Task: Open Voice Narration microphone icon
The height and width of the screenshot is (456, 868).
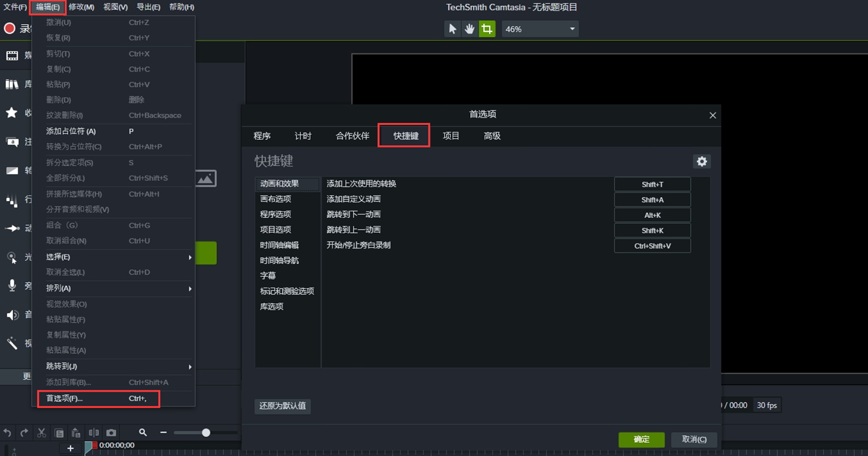Action: [12, 286]
